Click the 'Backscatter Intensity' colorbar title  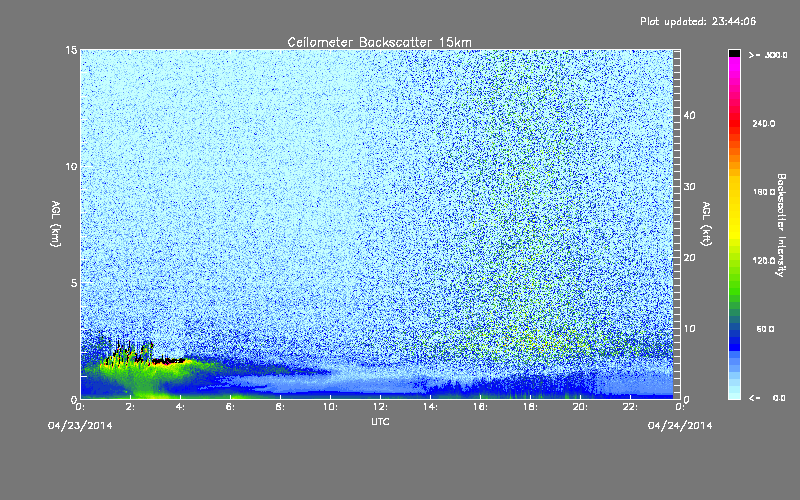781,225
